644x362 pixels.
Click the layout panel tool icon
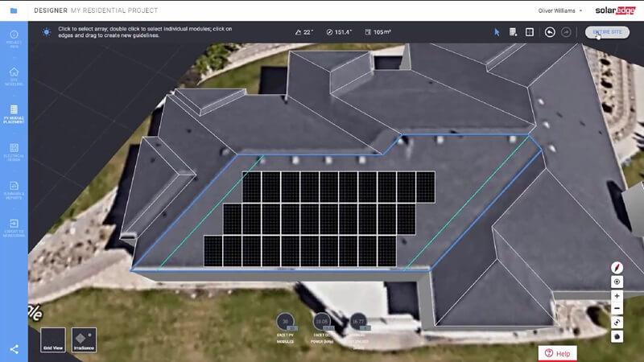coord(529,32)
